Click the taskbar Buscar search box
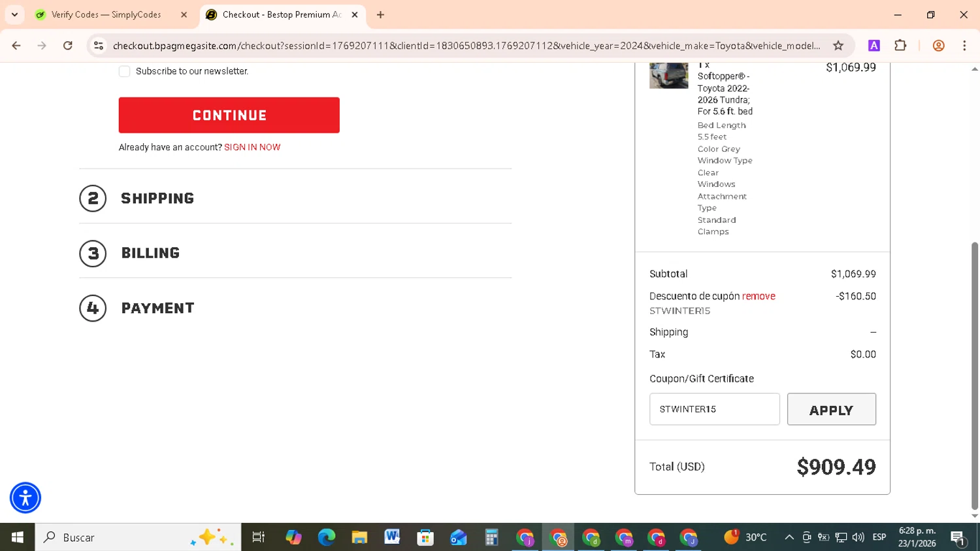 (138, 537)
